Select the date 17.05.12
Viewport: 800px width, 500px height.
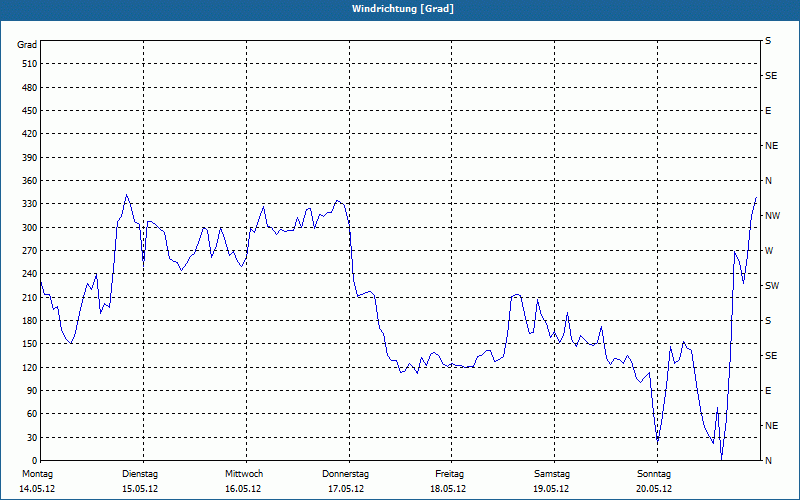coord(346,489)
